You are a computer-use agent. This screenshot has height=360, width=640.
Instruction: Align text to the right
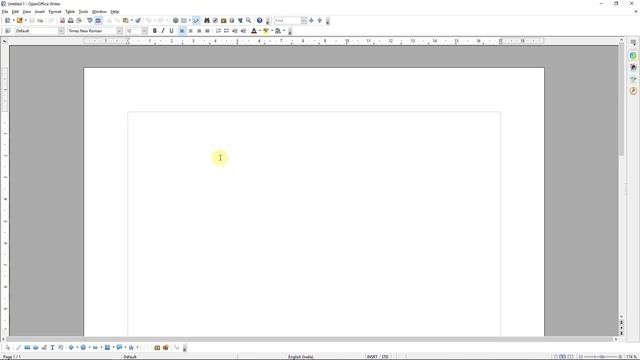(199, 31)
